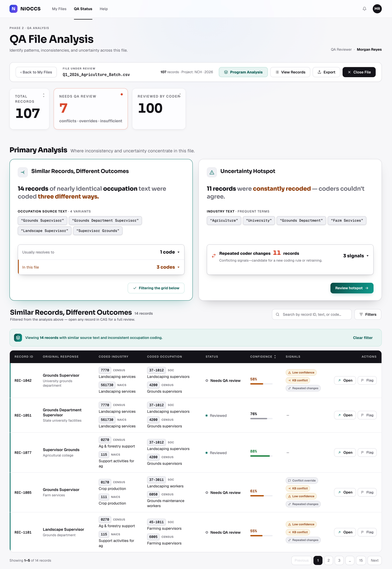Click the Repeated changes badge on REC-1085
This screenshot has height=569, width=392.
(303, 504)
